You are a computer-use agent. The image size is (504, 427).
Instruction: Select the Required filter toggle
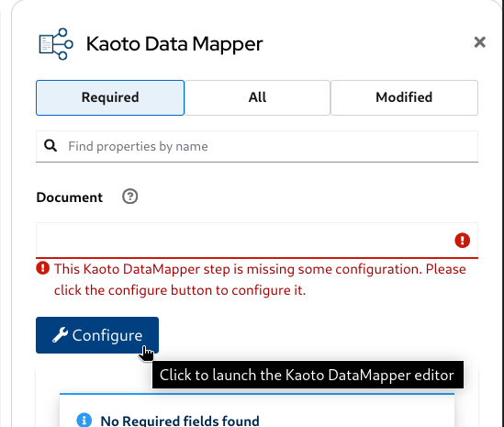[110, 97]
